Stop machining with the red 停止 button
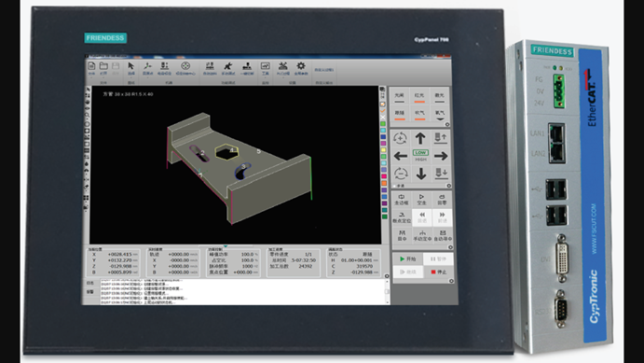Screen dimensions: 644x363 click(438, 272)
